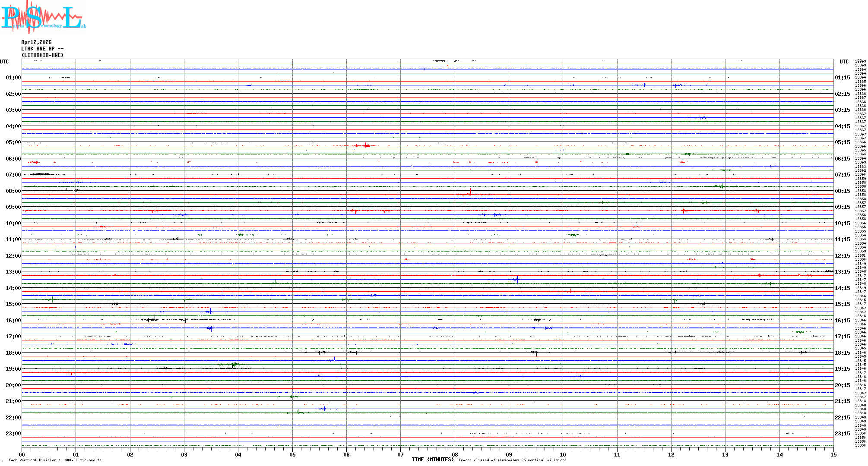Click the Each Vertical Division microvolts note
This screenshot has width=868, height=466.
(x=55, y=460)
